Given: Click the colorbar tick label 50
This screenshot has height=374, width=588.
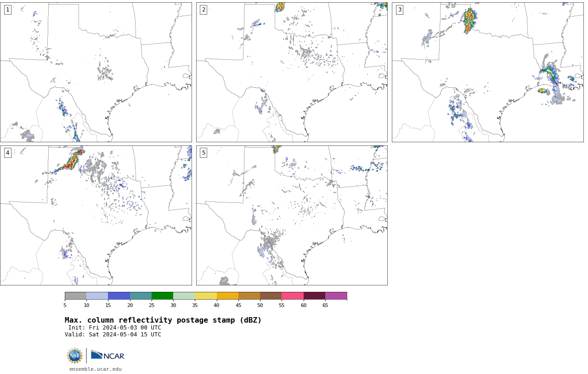Looking at the screenshot, I should click(x=260, y=305).
